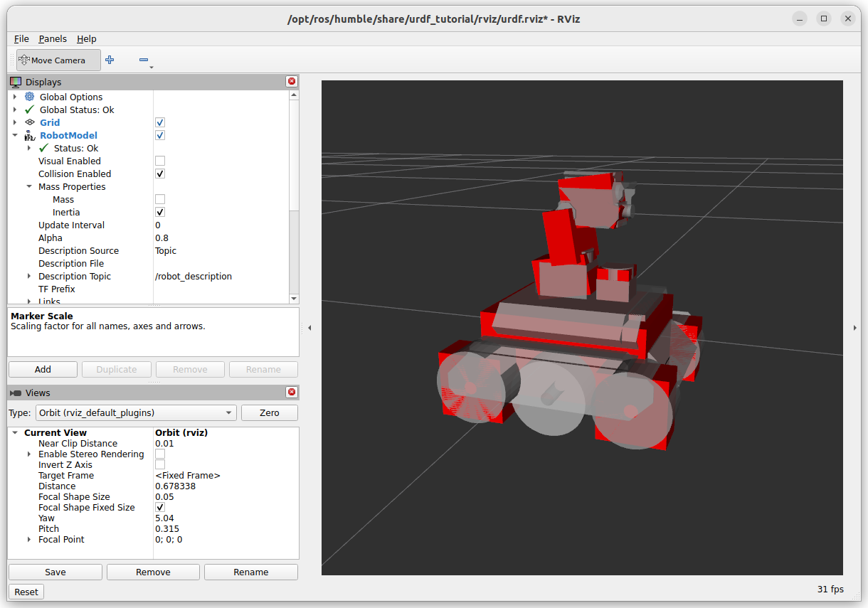Close the Displays panel with red X
Image resolution: width=868 pixels, height=608 pixels.
pyautogui.click(x=292, y=82)
